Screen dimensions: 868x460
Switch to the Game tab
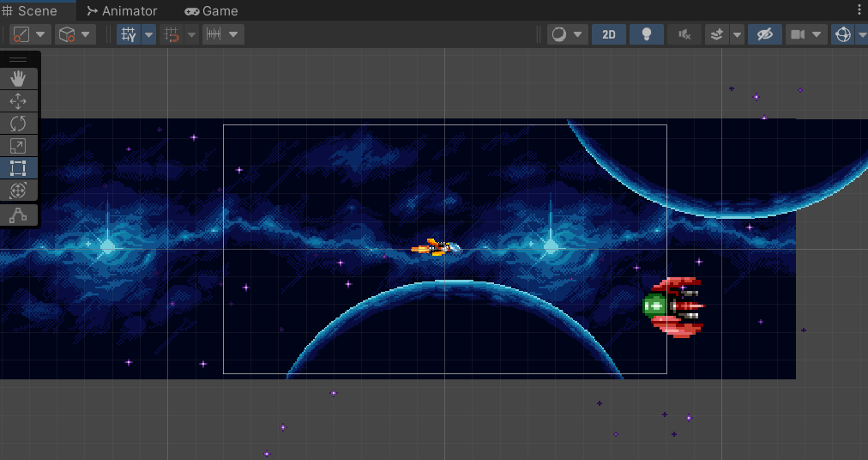click(212, 11)
